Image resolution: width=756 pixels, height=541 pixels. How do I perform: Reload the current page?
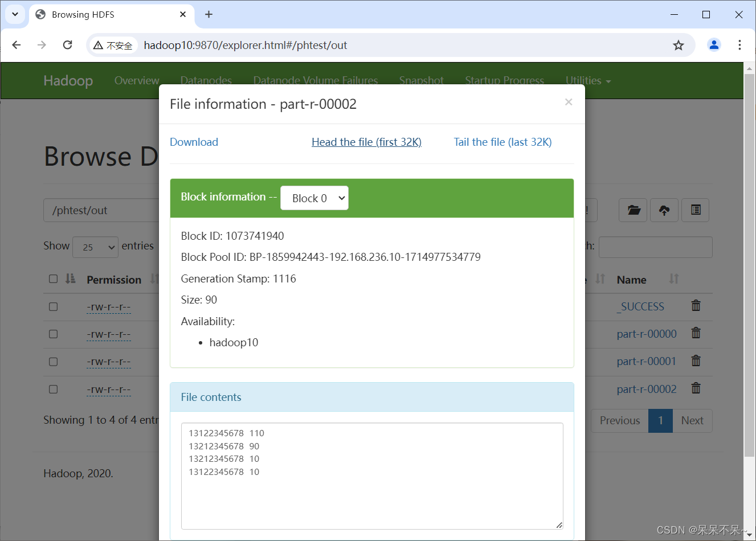67,45
